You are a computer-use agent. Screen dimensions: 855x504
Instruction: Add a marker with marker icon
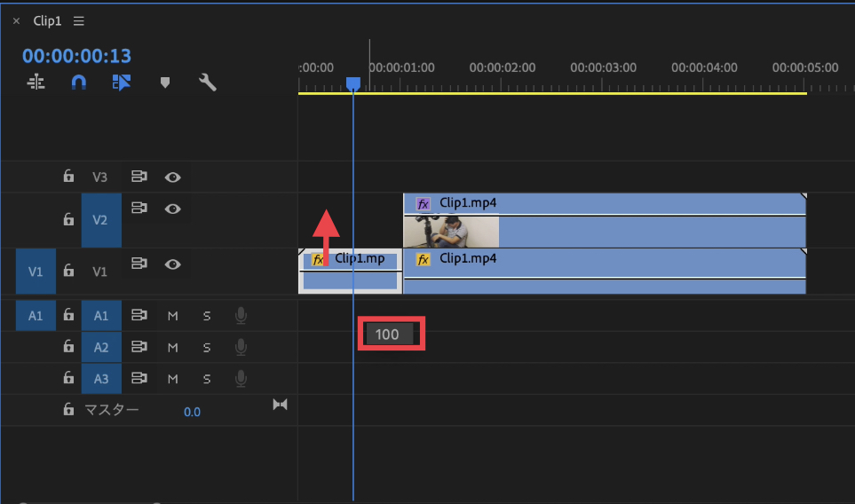tap(164, 83)
